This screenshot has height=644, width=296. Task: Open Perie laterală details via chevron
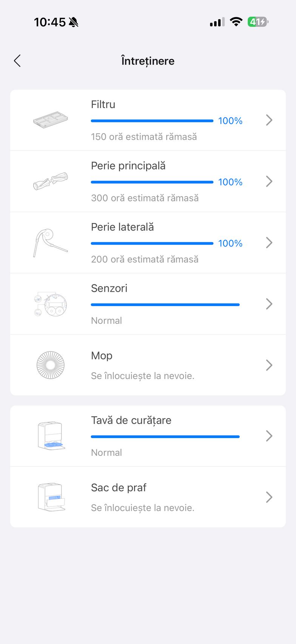click(269, 243)
